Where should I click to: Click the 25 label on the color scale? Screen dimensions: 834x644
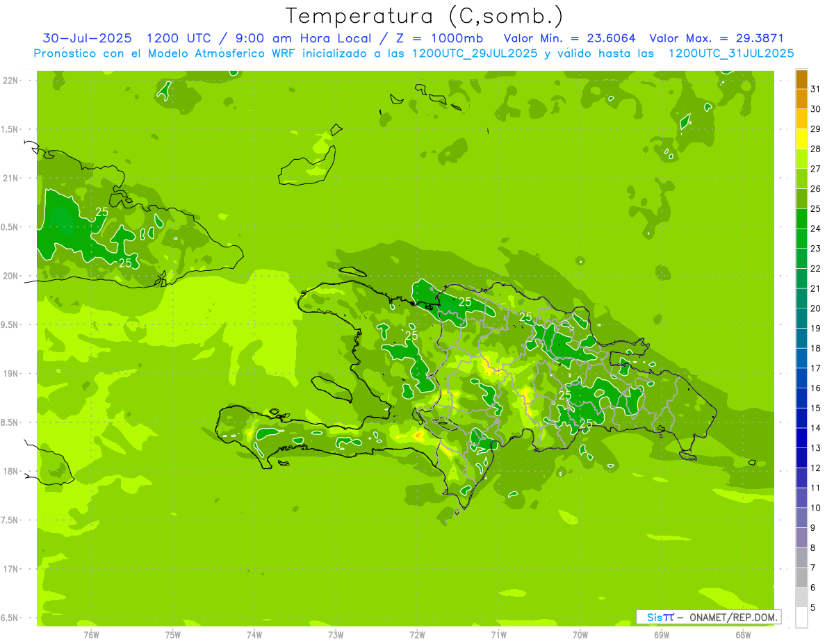click(x=815, y=208)
